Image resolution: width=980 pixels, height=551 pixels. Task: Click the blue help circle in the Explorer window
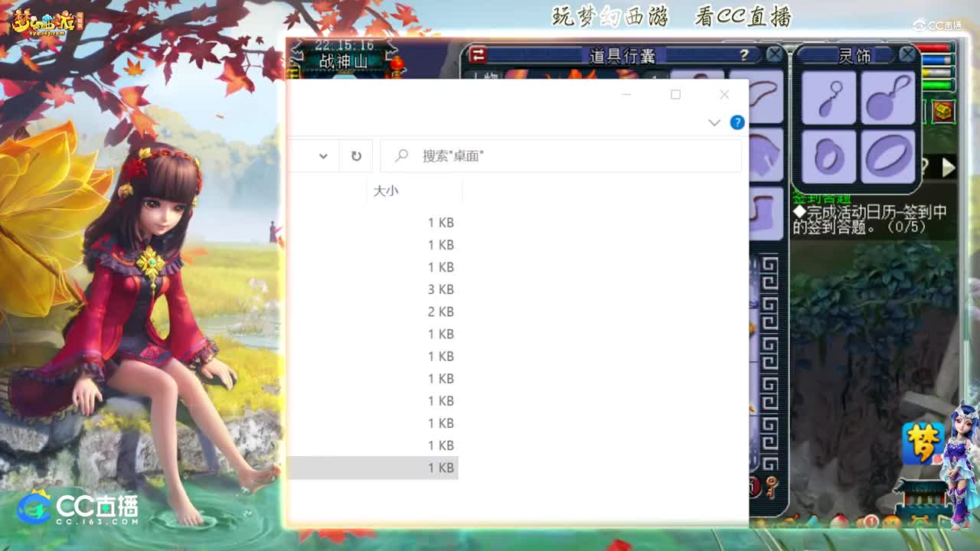click(x=737, y=122)
